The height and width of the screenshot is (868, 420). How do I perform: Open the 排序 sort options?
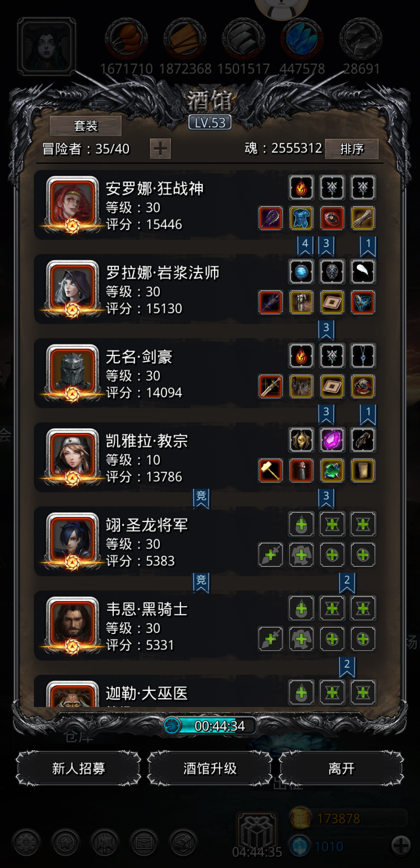352,149
